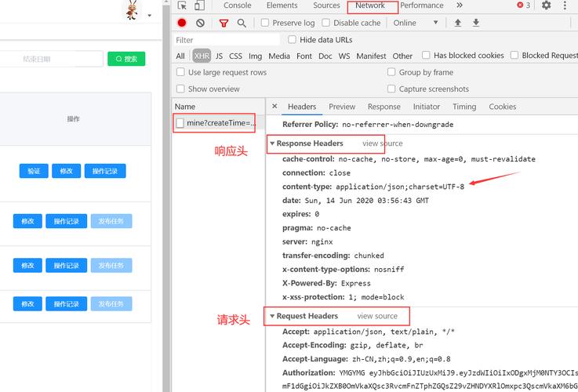Clear the network log
The height and width of the screenshot is (392, 578).
pos(200,23)
